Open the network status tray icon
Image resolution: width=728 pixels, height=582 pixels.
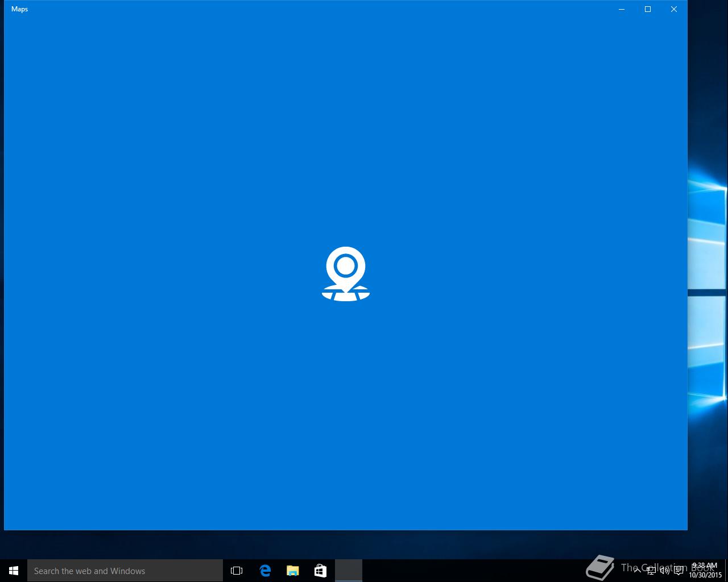[x=651, y=571]
